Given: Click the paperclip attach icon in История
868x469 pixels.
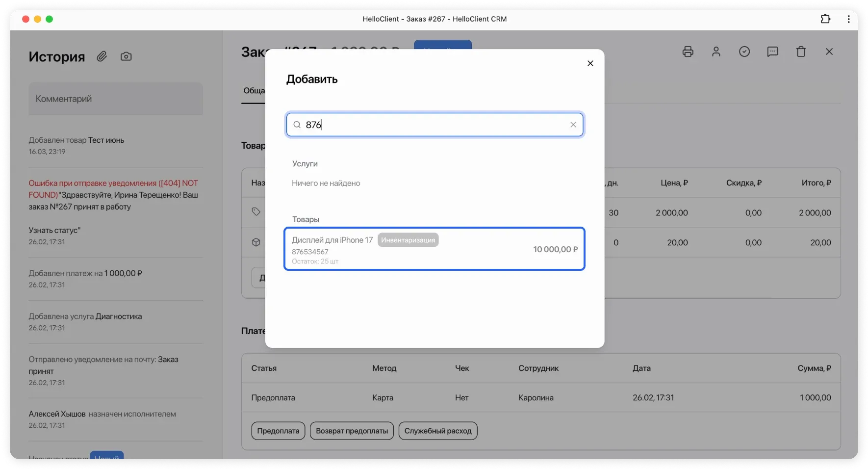Looking at the screenshot, I should pos(102,56).
